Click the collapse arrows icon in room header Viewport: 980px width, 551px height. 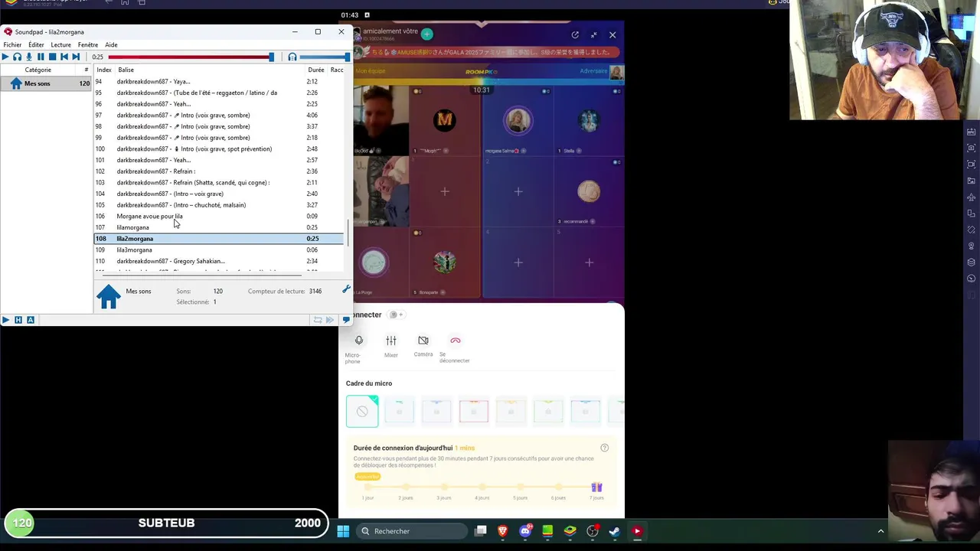tap(593, 34)
